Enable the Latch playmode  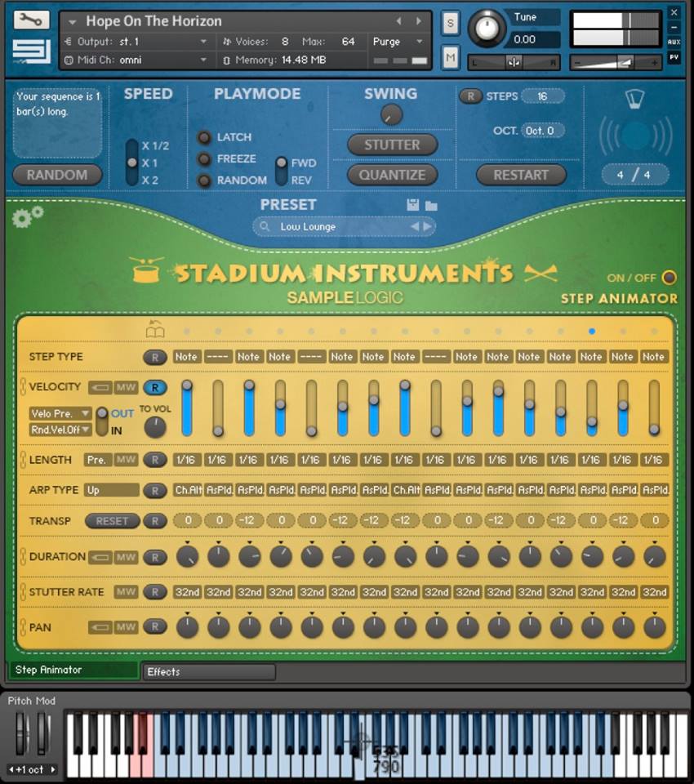tap(205, 137)
